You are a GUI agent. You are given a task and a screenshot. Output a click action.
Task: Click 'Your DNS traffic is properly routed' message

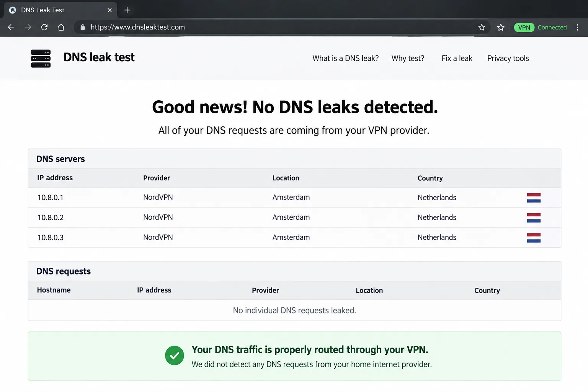pos(310,350)
